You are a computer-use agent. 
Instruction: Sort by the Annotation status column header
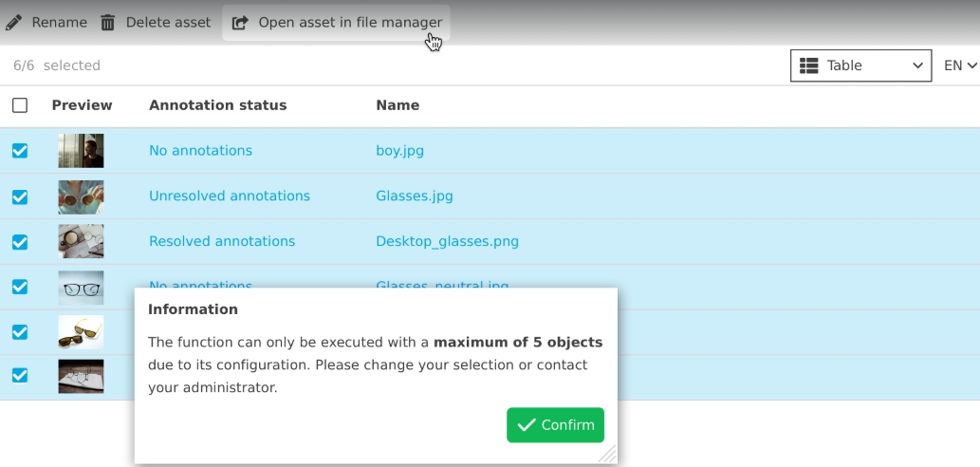pos(217,105)
